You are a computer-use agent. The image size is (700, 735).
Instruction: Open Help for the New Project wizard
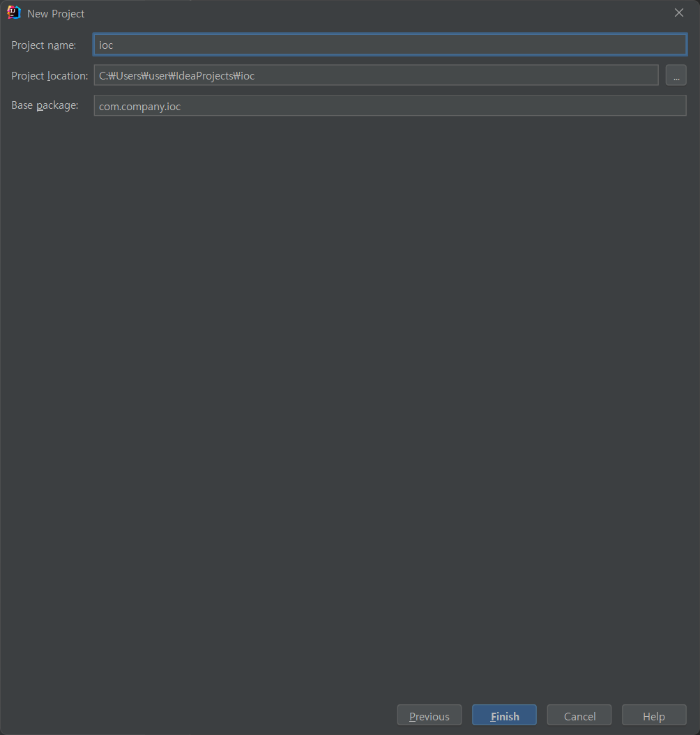654,715
